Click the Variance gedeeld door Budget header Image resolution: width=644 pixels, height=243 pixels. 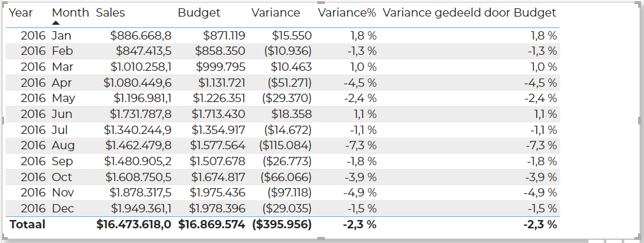pyautogui.click(x=470, y=13)
